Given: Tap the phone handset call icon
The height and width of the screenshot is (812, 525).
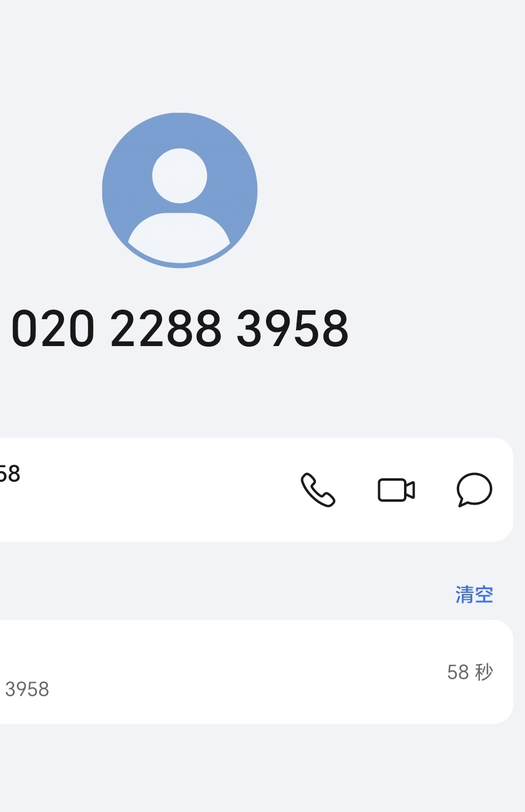Looking at the screenshot, I should [318, 490].
